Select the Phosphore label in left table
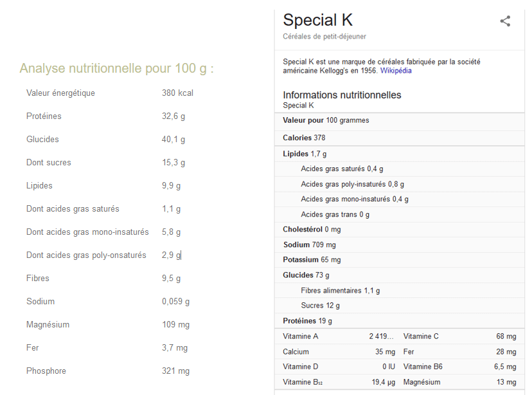532x395 pixels. tap(46, 371)
